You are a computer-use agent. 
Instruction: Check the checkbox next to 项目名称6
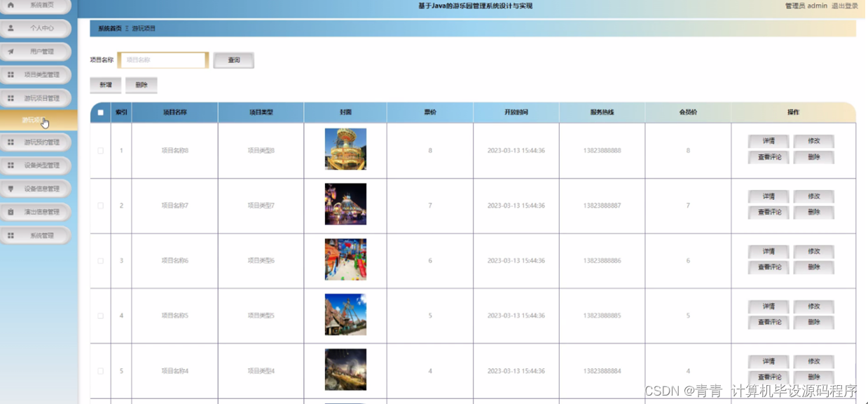click(x=99, y=260)
